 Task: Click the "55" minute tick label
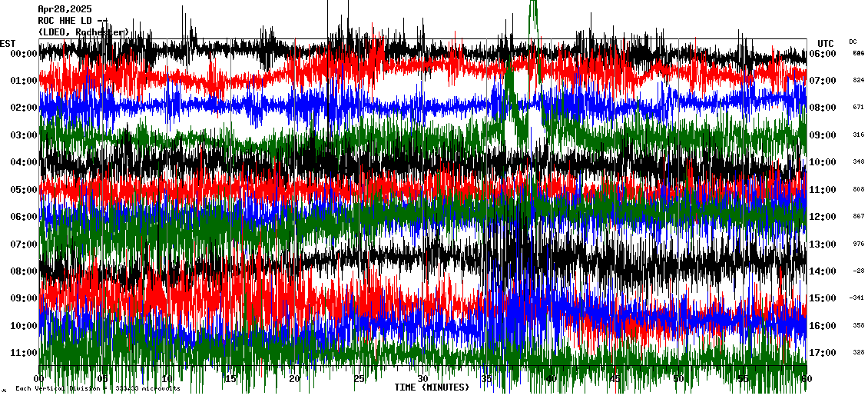743,379
